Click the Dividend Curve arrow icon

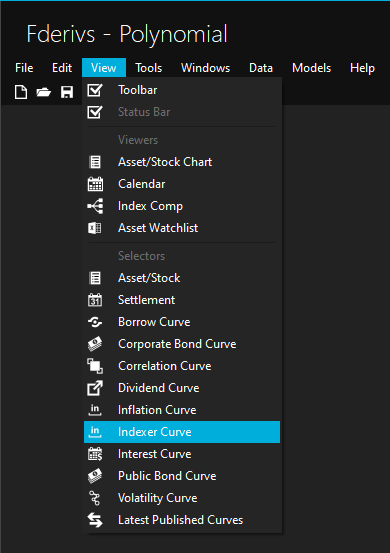coord(95,388)
